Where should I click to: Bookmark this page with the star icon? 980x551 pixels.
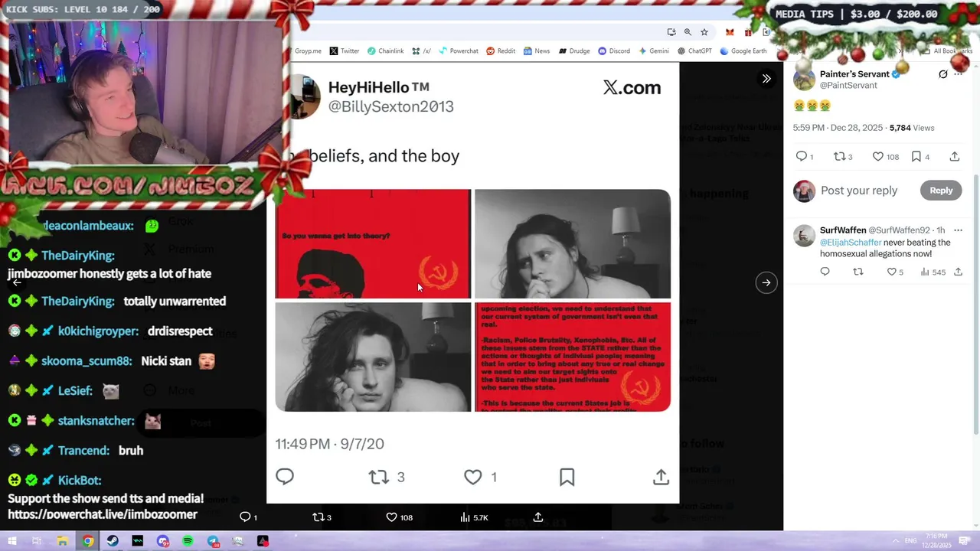704,32
